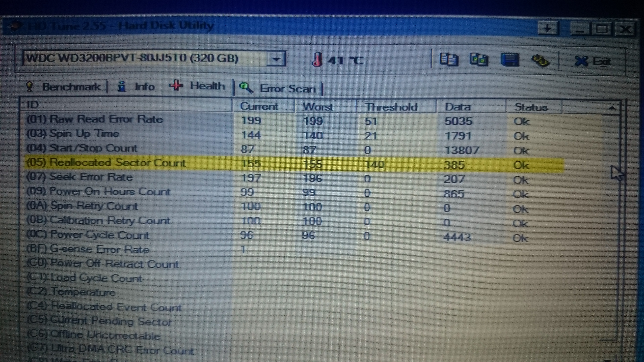The image size is (644, 362).
Task: Click the Threshold value 51
Action: tap(370, 121)
